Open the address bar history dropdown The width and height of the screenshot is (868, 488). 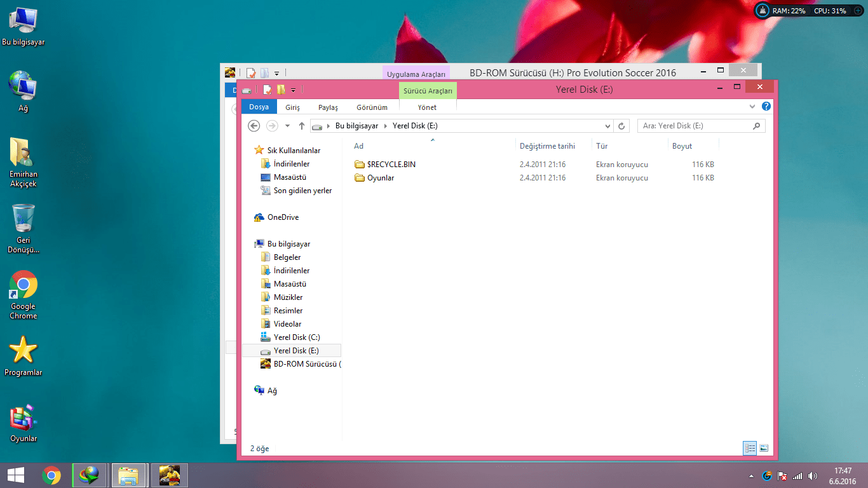coord(608,126)
